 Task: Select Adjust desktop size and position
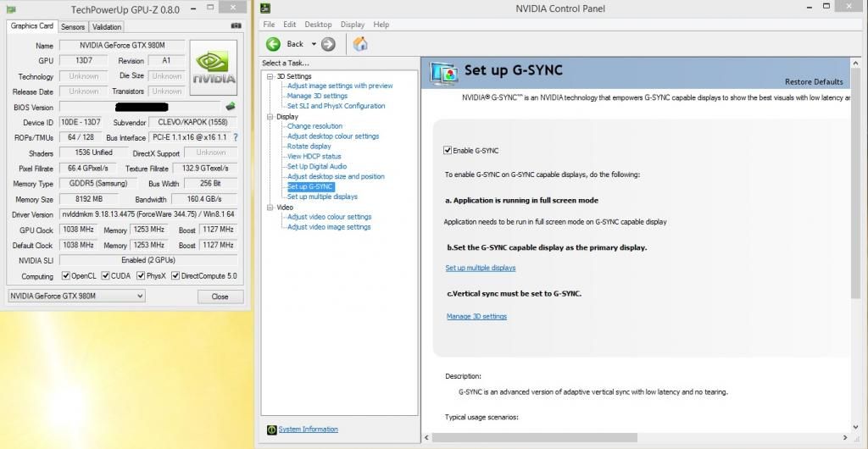(x=336, y=176)
